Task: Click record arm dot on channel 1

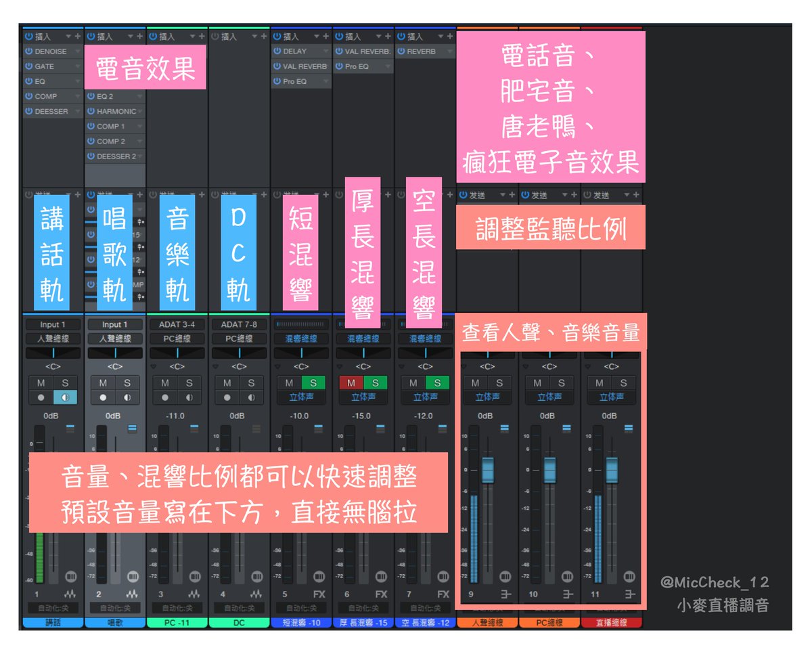Action: pos(41,397)
